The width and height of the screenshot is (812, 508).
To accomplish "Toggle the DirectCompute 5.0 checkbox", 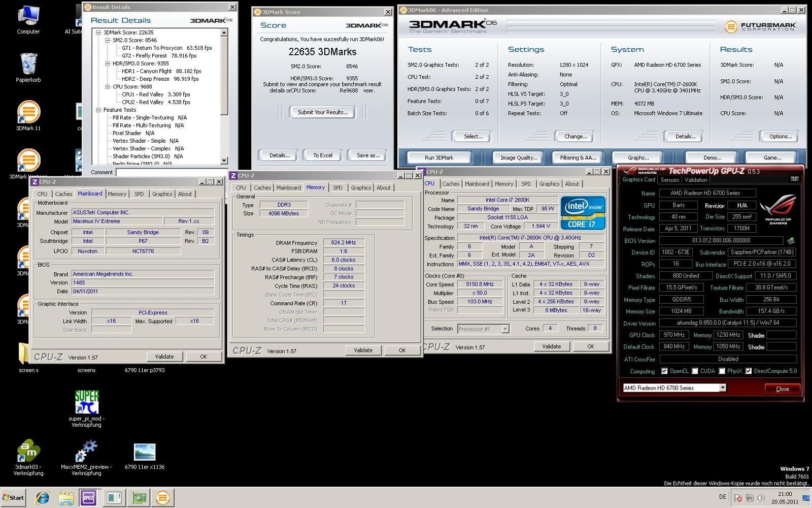I will (x=748, y=371).
